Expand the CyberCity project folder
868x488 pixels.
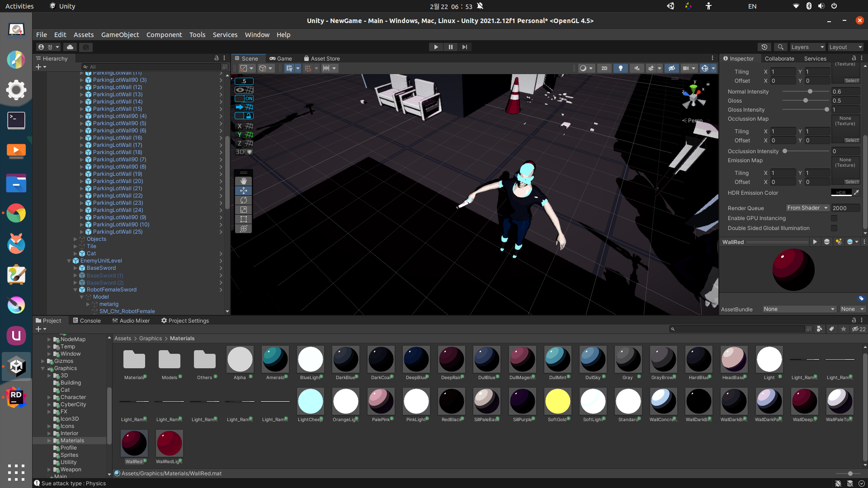(x=49, y=404)
